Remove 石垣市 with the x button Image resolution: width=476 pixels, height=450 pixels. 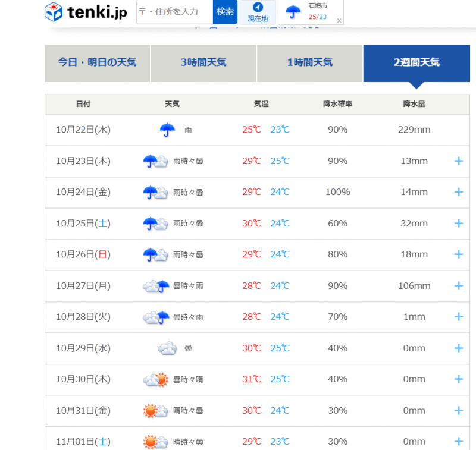(x=339, y=20)
